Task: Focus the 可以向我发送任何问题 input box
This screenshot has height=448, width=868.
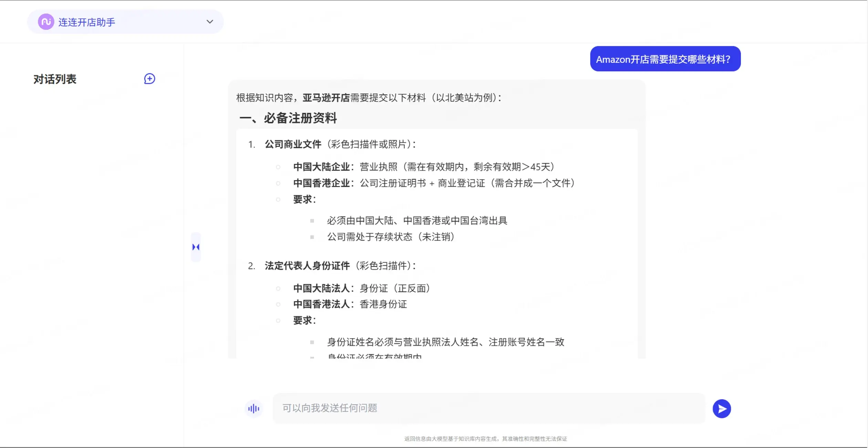Action: coord(488,408)
